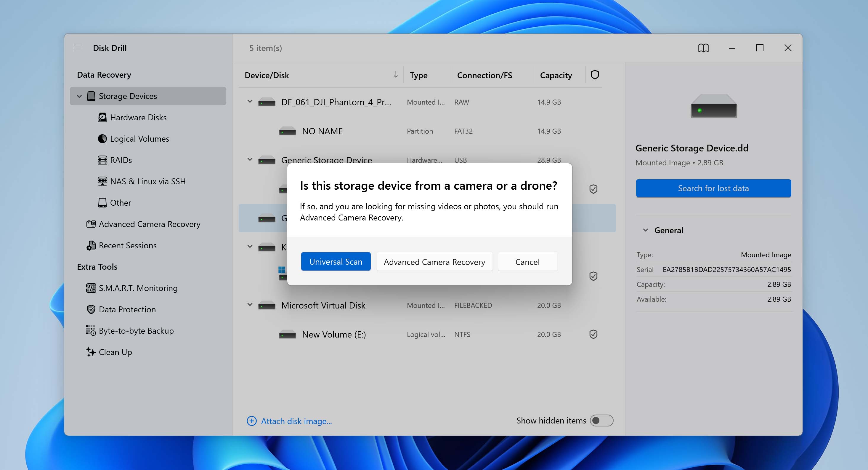The width and height of the screenshot is (868, 470).
Task: Open the help book icon in title bar
Action: pos(703,48)
